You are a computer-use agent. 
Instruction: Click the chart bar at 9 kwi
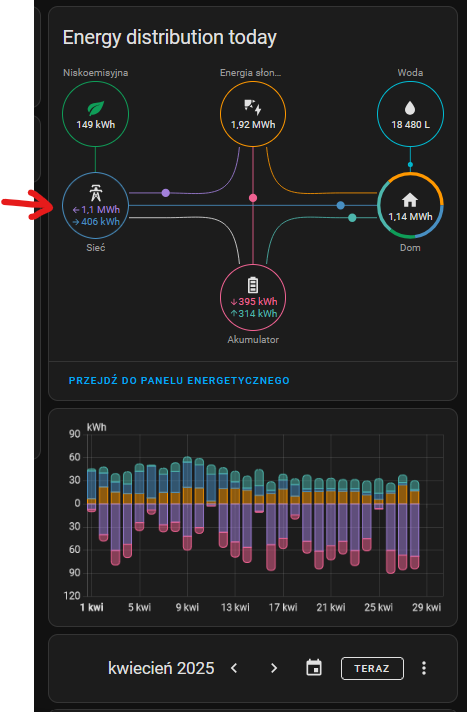187,504
